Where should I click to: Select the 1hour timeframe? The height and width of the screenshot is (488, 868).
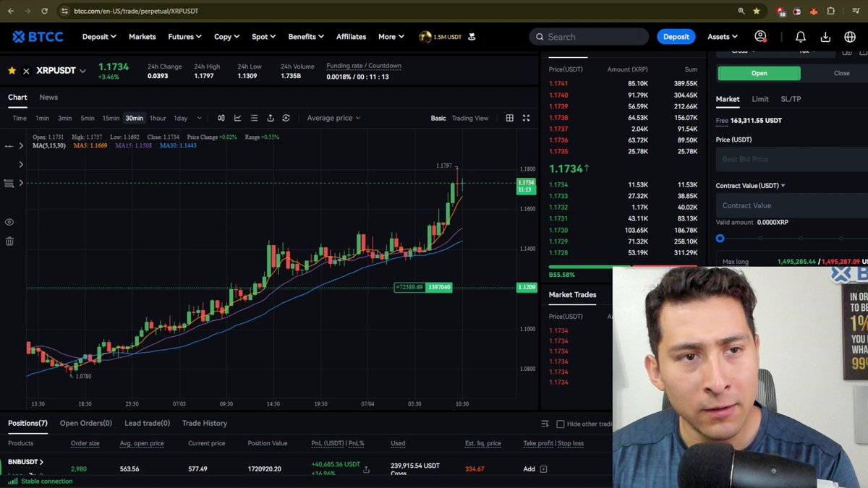(x=158, y=118)
